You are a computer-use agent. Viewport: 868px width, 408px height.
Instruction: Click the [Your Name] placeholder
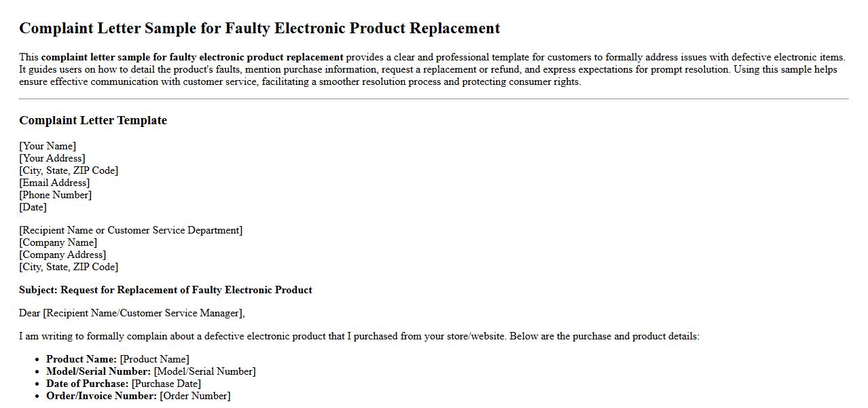pos(48,146)
